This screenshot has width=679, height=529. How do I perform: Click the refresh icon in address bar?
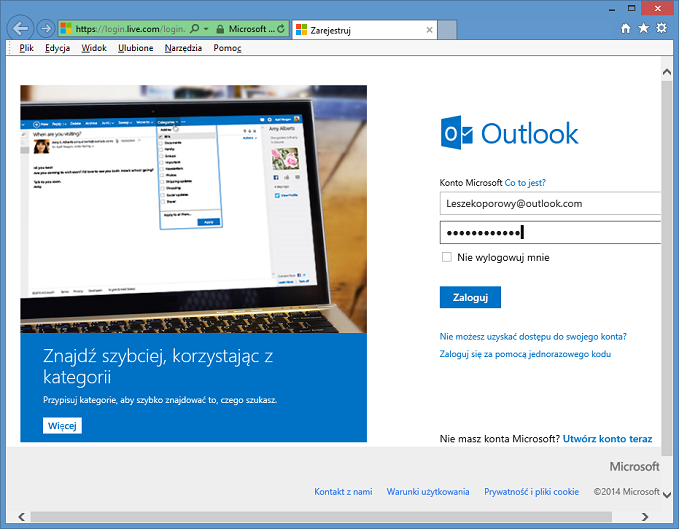(x=279, y=30)
